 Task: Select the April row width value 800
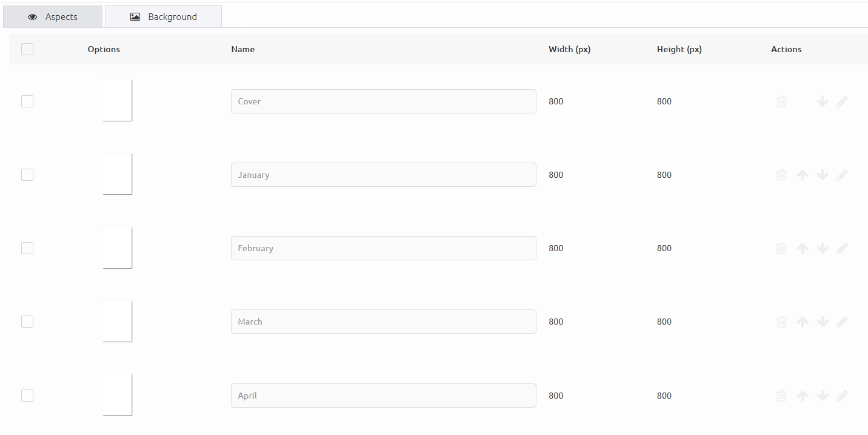tap(556, 396)
